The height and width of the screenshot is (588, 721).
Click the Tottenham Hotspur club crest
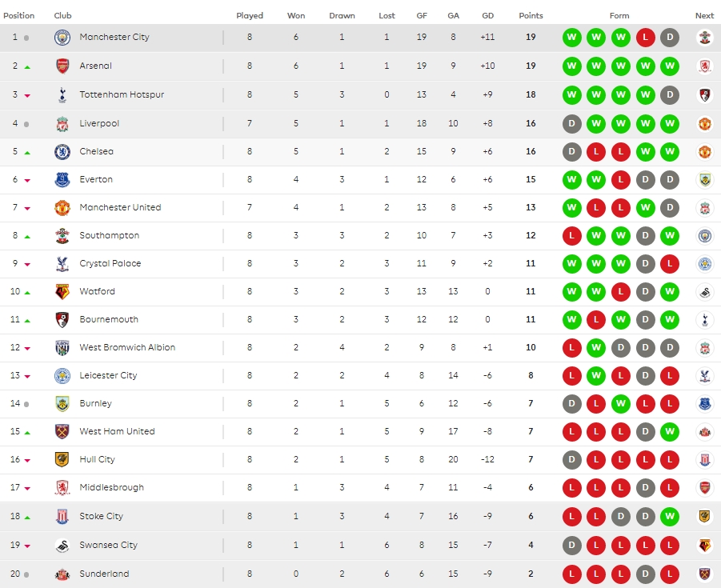coord(62,95)
